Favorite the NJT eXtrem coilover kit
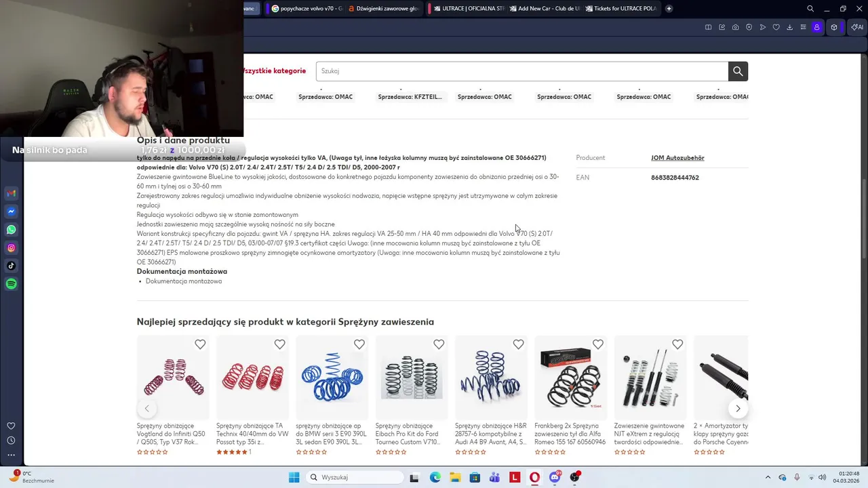 pyautogui.click(x=677, y=344)
